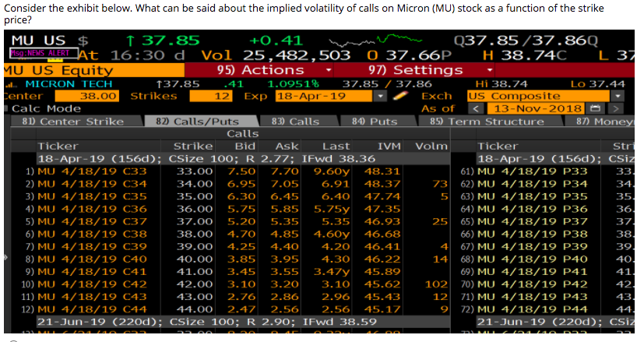Click the IVM value 48.31 for C33
The height and width of the screenshot is (342, 644).
point(382,171)
